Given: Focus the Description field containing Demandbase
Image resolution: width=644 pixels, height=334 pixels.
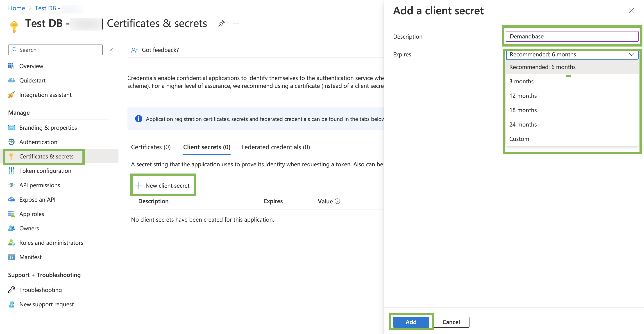Looking at the screenshot, I should pyautogui.click(x=572, y=36).
